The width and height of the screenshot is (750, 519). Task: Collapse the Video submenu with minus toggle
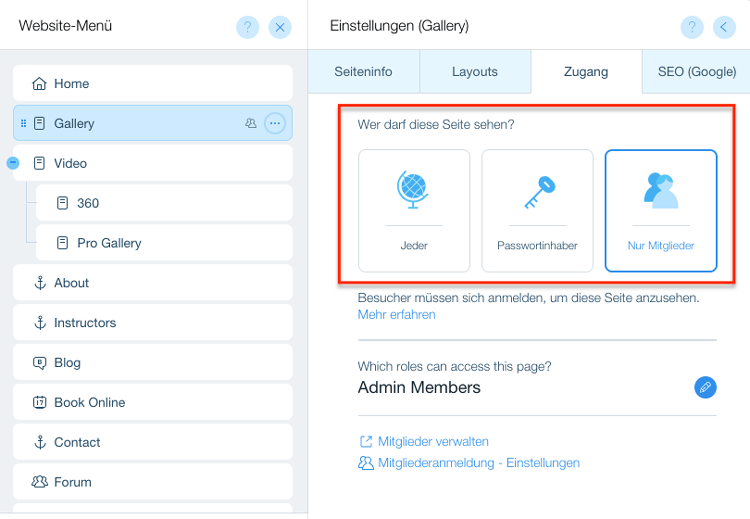(x=13, y=163)
